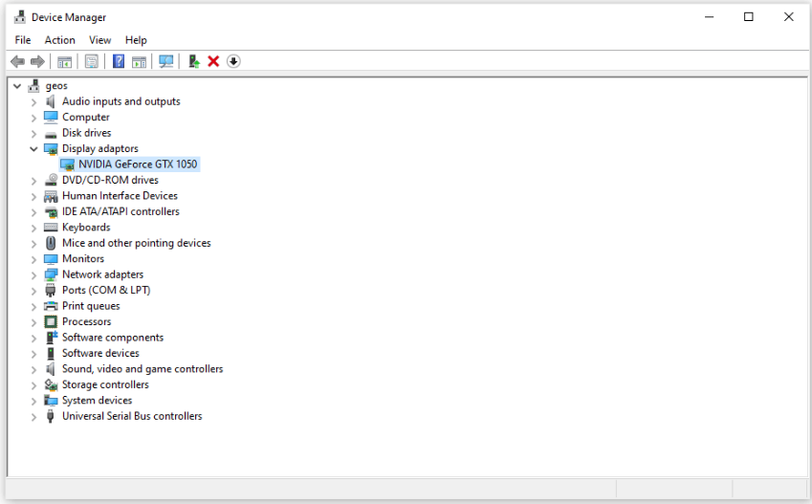
Task: Click the Properties icon in the toolbar
Action: (x=91, y=61)
